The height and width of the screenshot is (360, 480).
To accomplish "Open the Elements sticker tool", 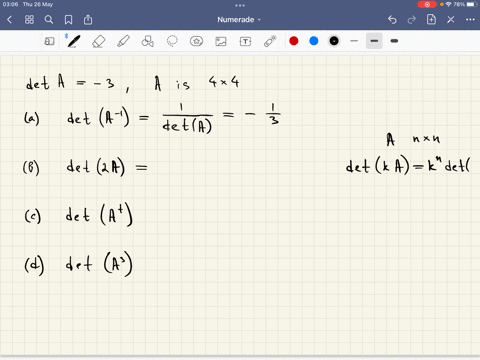I will click(x=196, y=41).
